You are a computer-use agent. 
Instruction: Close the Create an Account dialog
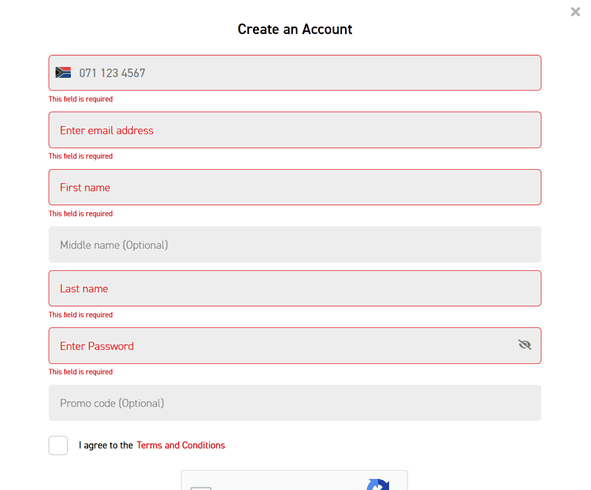pyautogui.click(x=575, y=12)
